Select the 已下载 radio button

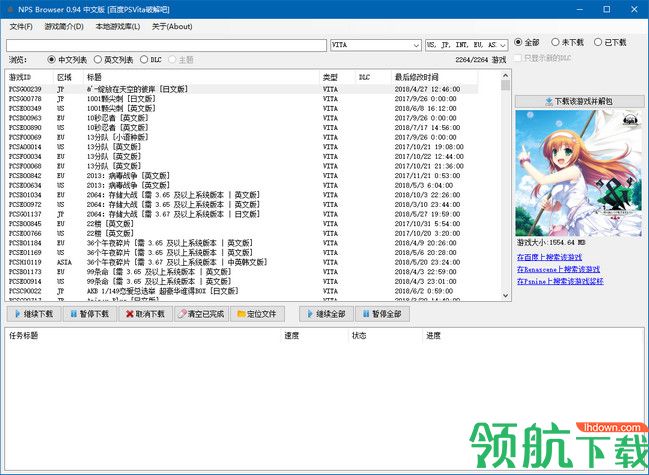[x=610, y=42]
